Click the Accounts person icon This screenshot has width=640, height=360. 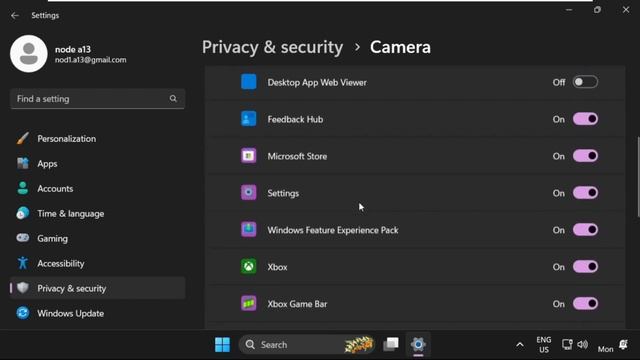click(x=23, y=188)
